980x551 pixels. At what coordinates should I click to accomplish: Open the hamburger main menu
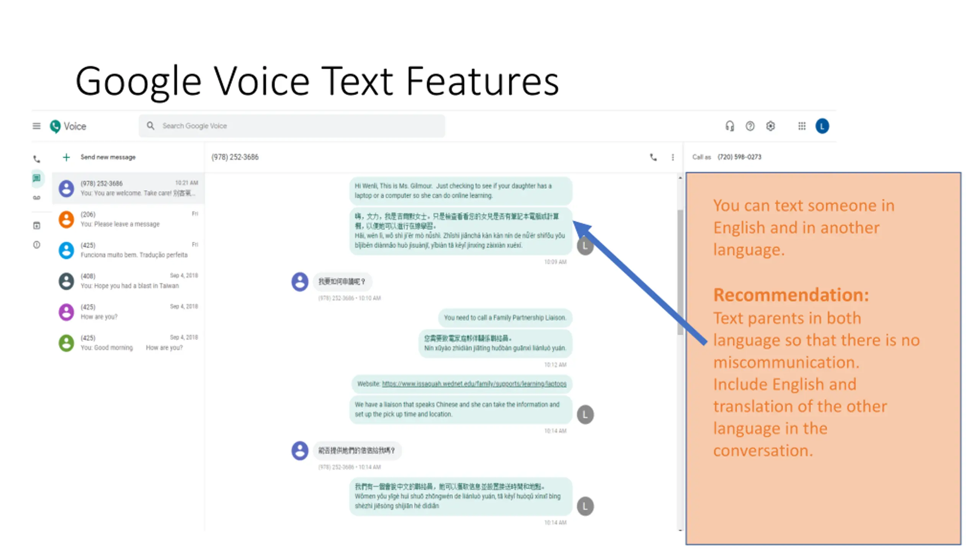tap(36, 126)
